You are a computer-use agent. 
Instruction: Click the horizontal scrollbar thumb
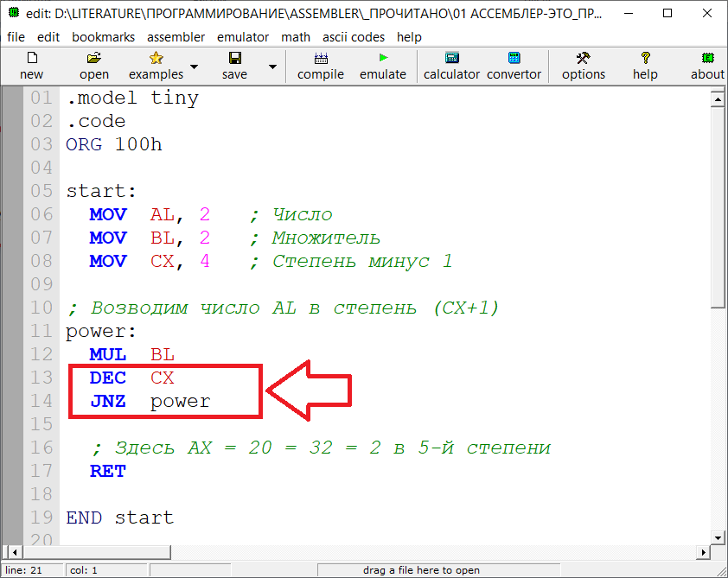(x=97, y=552)
